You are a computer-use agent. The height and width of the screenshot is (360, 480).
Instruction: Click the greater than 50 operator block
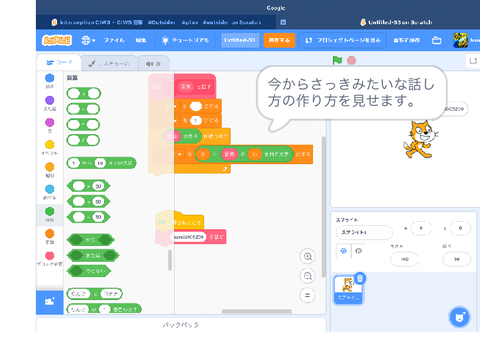coord(89,186)
